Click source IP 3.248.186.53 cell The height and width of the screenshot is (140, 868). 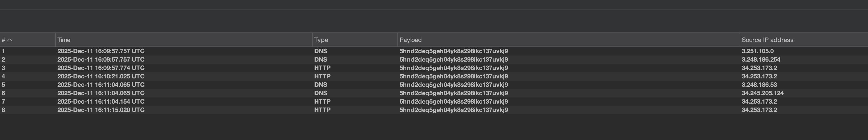759,85
